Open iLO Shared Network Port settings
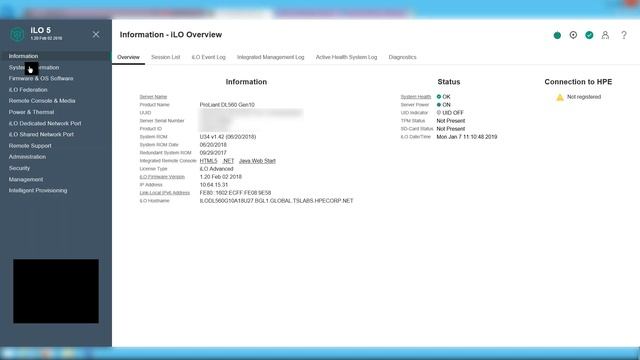 tap(41, 134)
